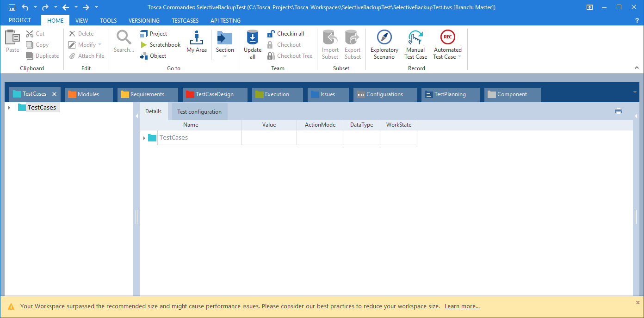Open the TestCaseDesign tab
The width and height of the screenshot is (644, 318).
(x=215, y=94)
